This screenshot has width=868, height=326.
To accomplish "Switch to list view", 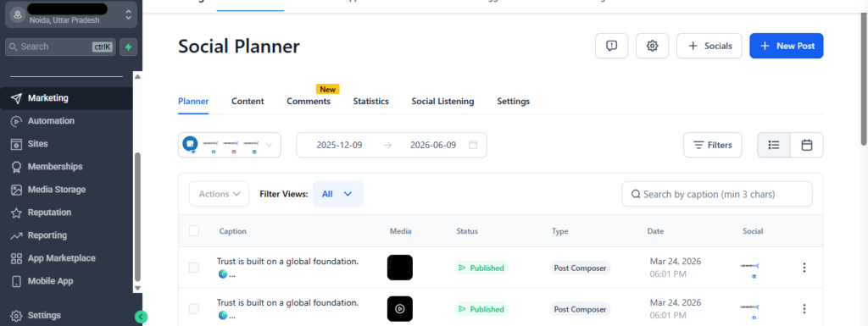I will tap(774, 145).
